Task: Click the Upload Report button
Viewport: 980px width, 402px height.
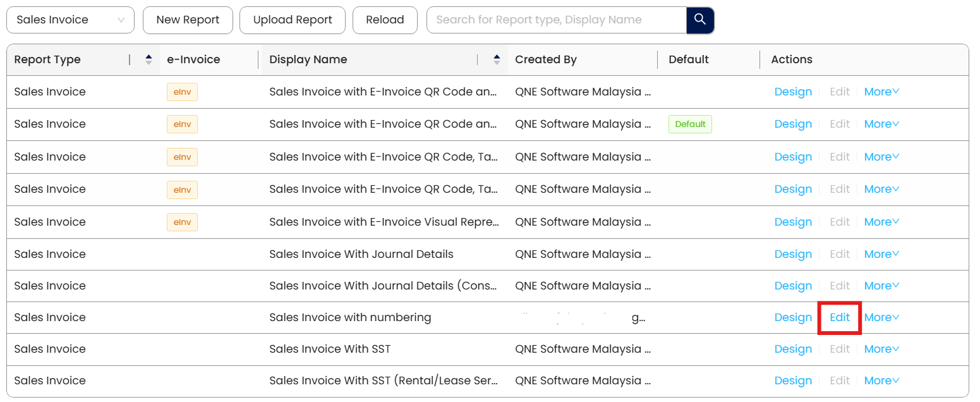Action: click(293, 20)
